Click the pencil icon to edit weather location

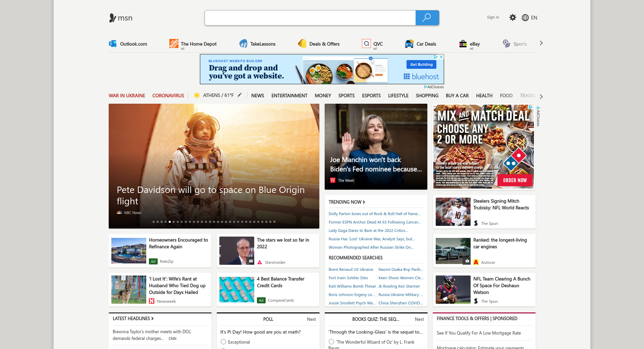(x=239, y=95)
